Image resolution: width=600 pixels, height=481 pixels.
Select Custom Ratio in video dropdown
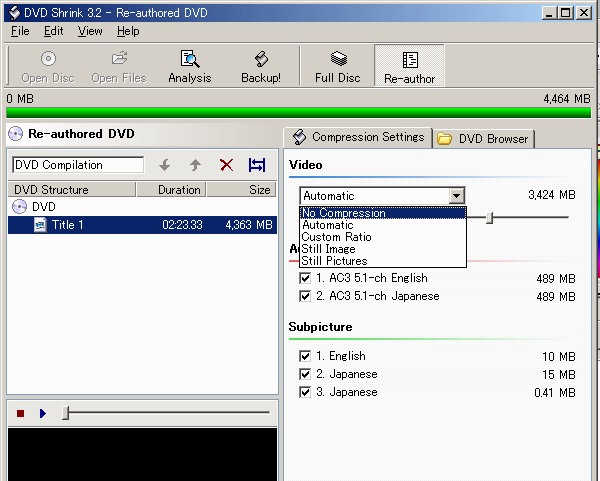point(335,237)
